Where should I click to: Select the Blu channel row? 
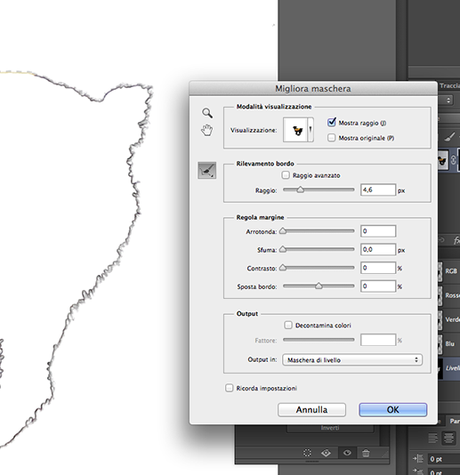tap(449, 344)
